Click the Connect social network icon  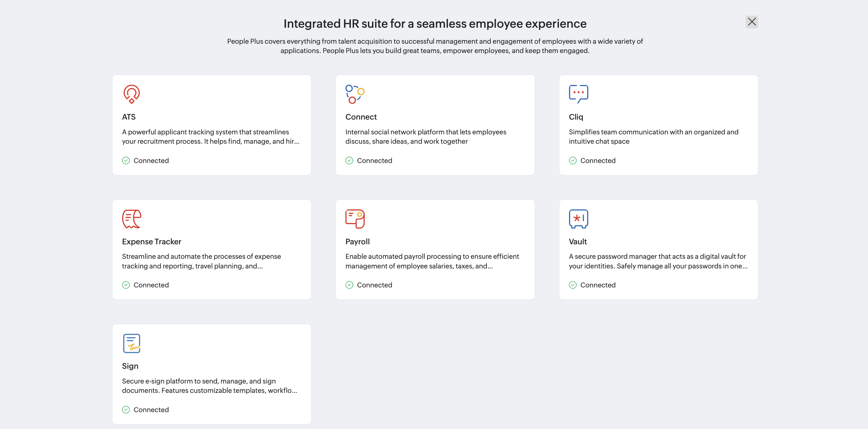[x=355, y=94]
